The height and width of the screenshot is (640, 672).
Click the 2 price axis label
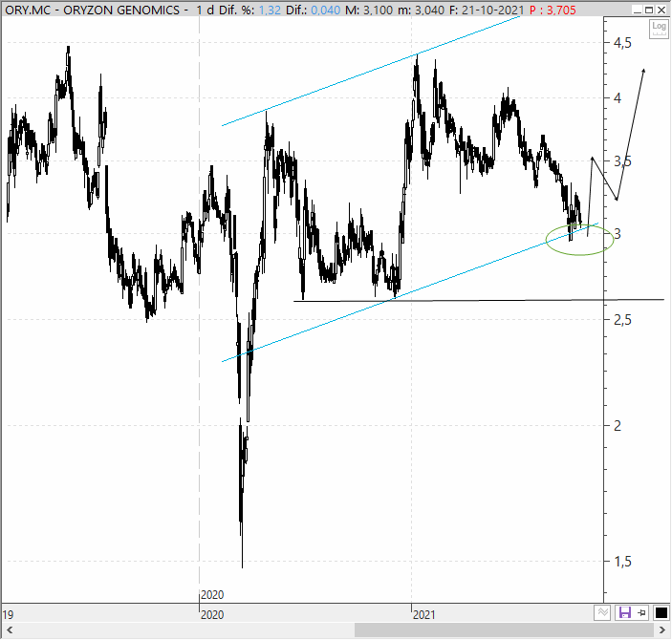618,425
